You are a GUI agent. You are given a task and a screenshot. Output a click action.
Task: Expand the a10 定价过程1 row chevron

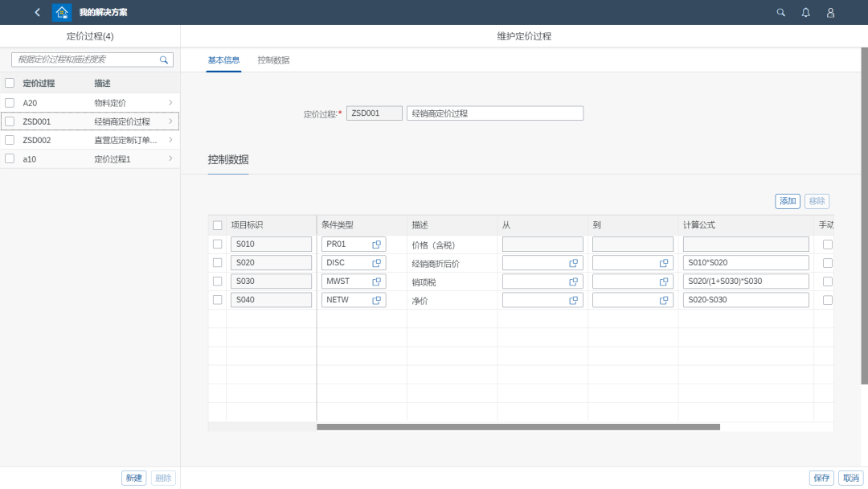click(170, 159)
